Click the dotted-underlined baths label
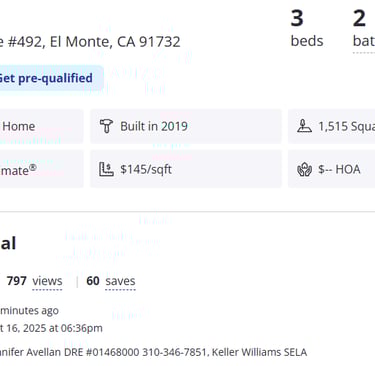 pyautogui.click(x=364, y=41)
